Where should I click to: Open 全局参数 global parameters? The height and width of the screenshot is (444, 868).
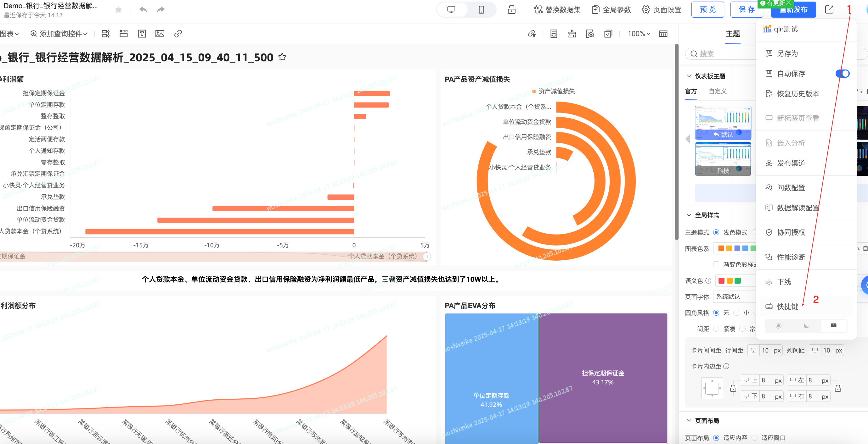[611, 10]
